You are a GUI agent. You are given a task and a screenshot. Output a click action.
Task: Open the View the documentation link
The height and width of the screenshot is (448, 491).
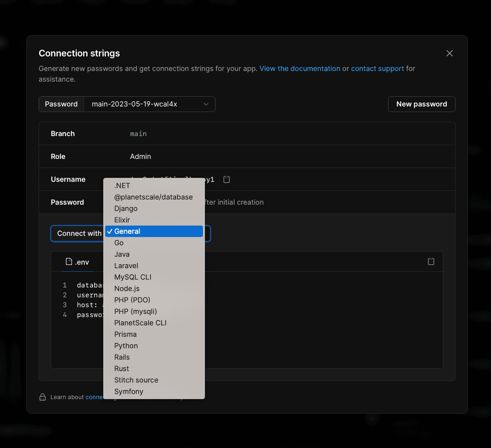coord(300,69)
